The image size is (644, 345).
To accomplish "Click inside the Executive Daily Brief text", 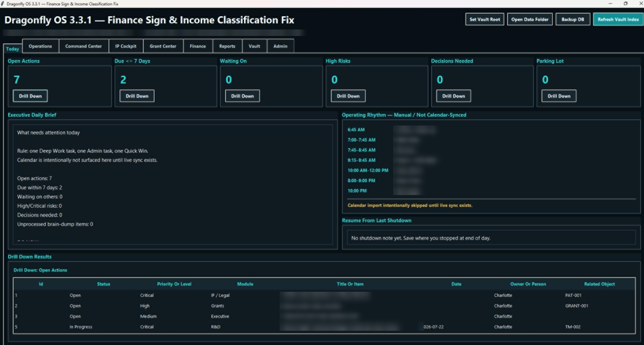I will pyautogui.click(x=173, y=184).
